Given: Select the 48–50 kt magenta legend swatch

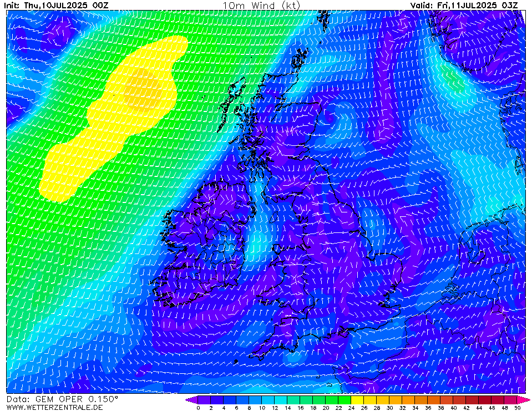Looking at the screenshot, I should point(511,400).
